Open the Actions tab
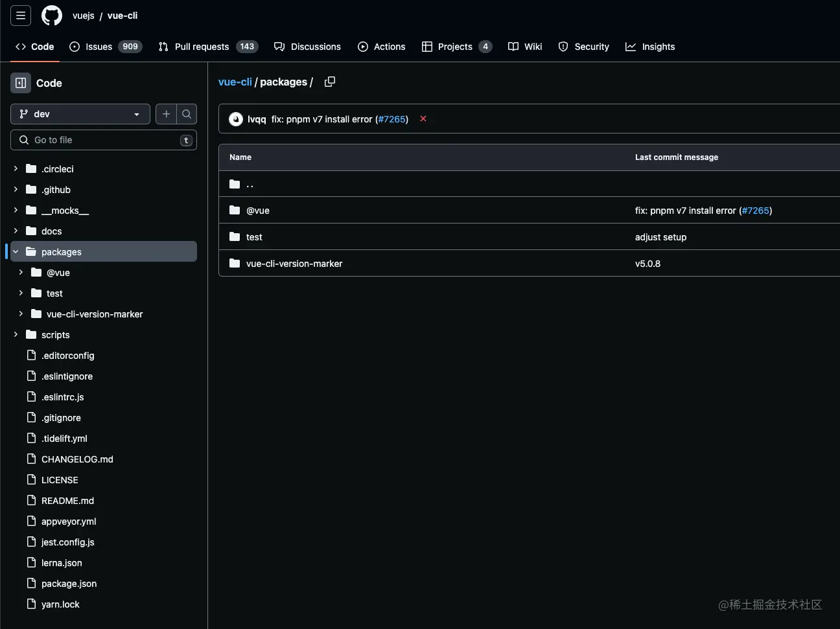This screenshot has height=629, width=840. pyautogui.click(x=382, y=47)
